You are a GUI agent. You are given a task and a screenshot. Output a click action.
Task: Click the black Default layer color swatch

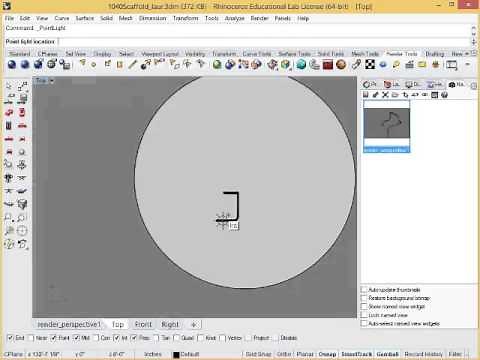pos(176,354)
